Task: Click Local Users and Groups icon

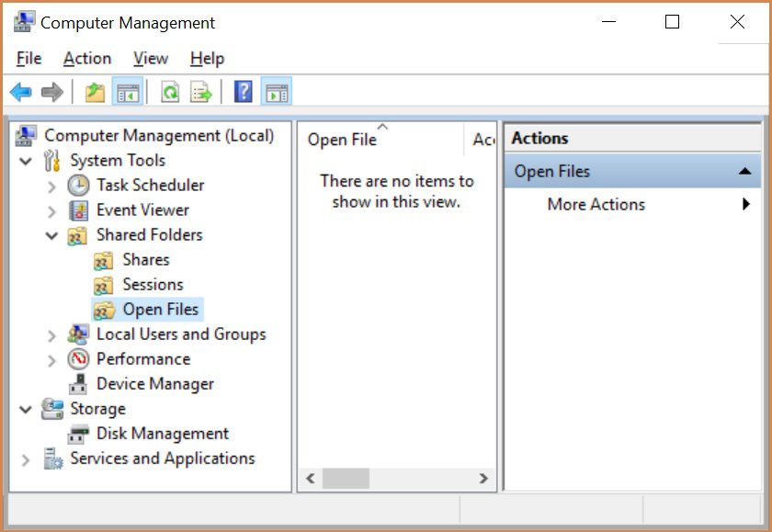Action: 78,334
